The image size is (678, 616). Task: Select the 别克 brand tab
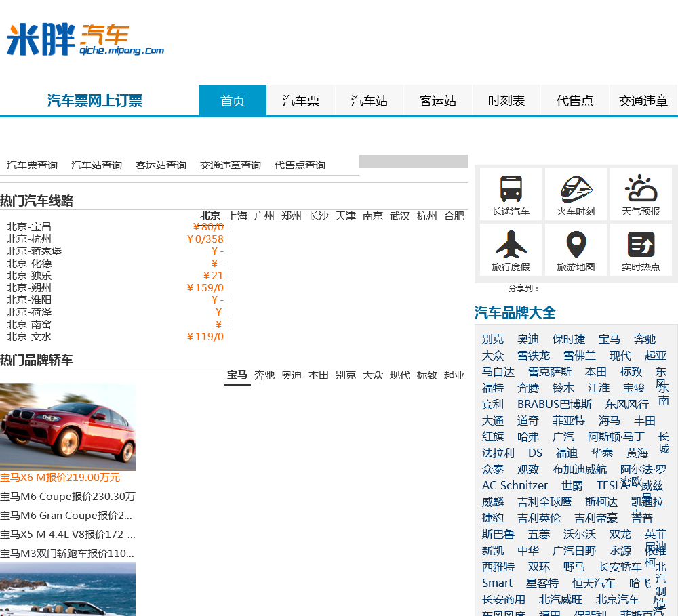tap(346, 375)
